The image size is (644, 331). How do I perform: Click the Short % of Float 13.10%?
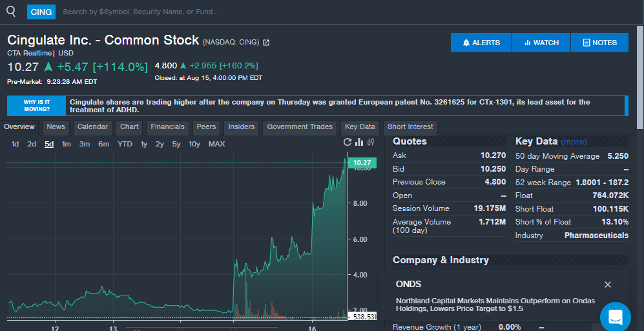coord(615,222)
